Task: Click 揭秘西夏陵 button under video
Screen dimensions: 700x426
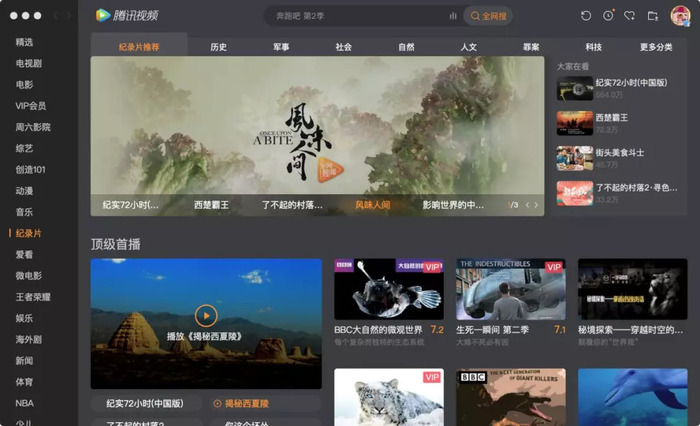Action: click(x=266, y=403)
